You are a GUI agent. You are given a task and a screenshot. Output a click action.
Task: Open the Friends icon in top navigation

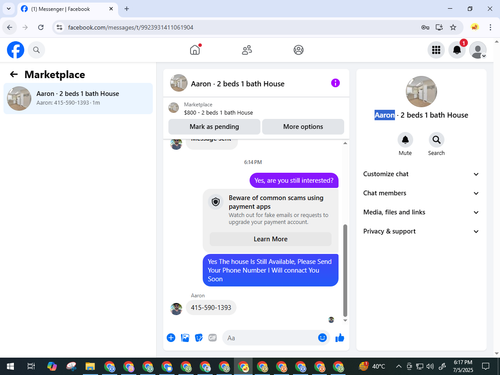point(247,50)
